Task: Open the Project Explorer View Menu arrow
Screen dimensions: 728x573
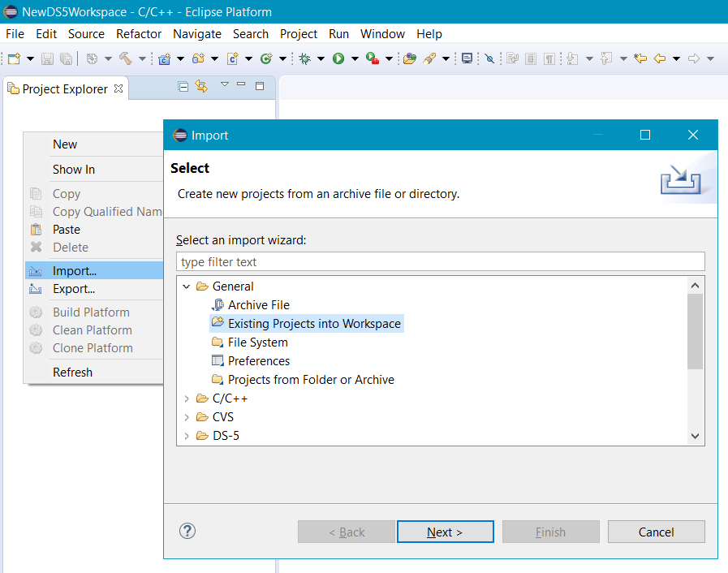Action: point(225,84)
